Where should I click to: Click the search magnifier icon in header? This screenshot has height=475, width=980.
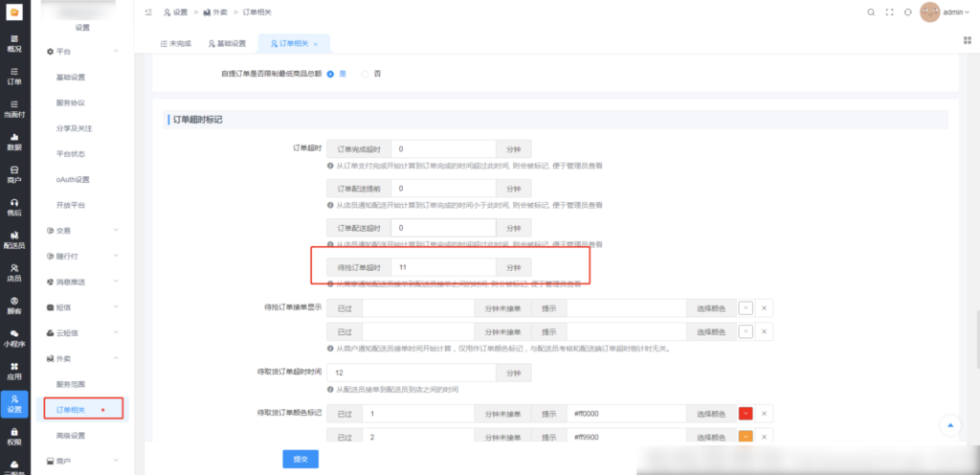click(x=871, y=11)
